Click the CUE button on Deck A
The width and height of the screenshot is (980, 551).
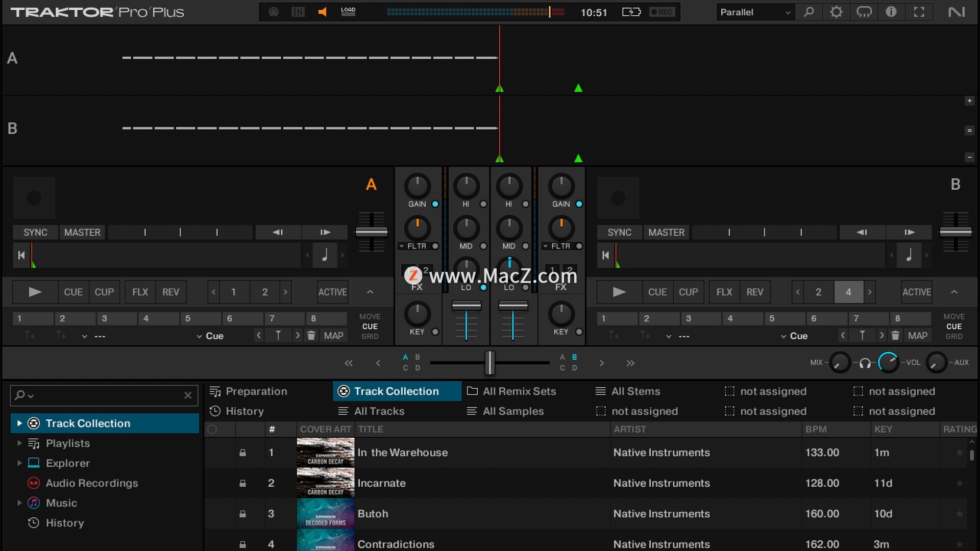point(73,292)
